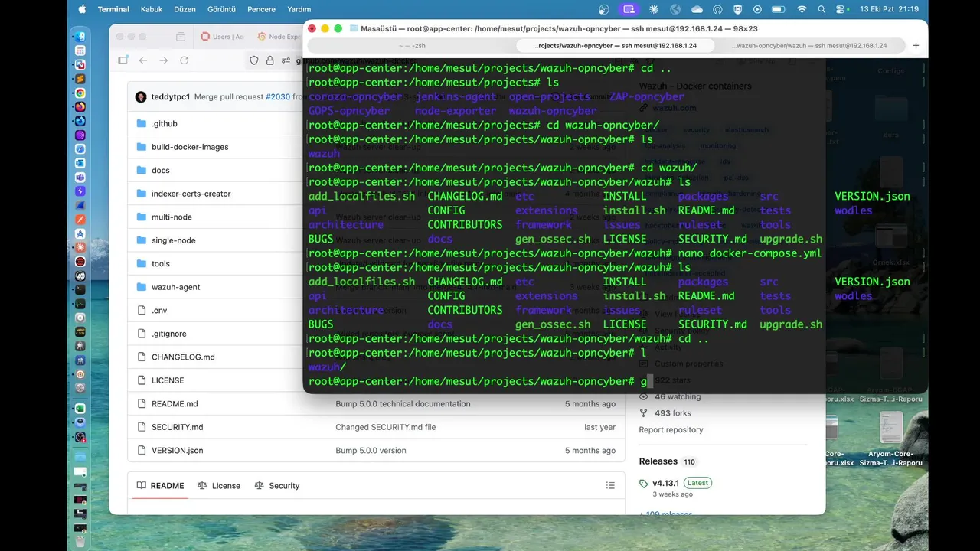Open the Yardım menu
Image resolution: width=980 pixels, height=551 pixels.
click(x=299, y=9)
